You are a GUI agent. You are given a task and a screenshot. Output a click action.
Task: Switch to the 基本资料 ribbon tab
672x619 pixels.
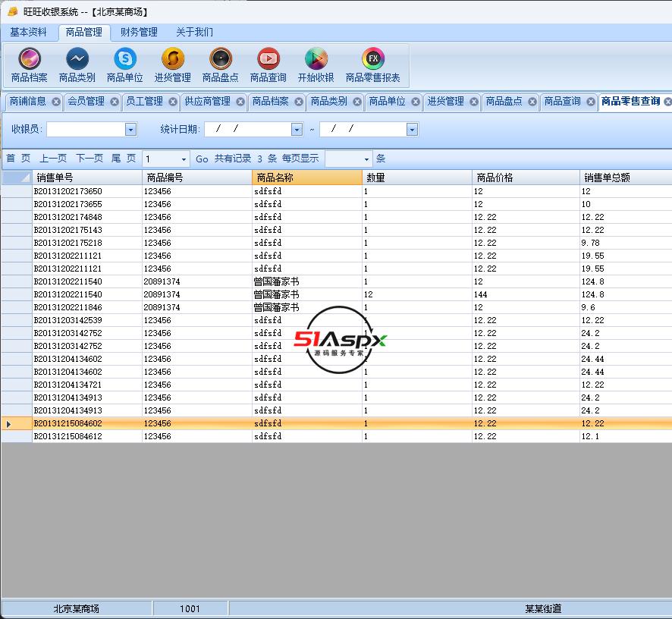pyautogui.click(x=28, y=32)
